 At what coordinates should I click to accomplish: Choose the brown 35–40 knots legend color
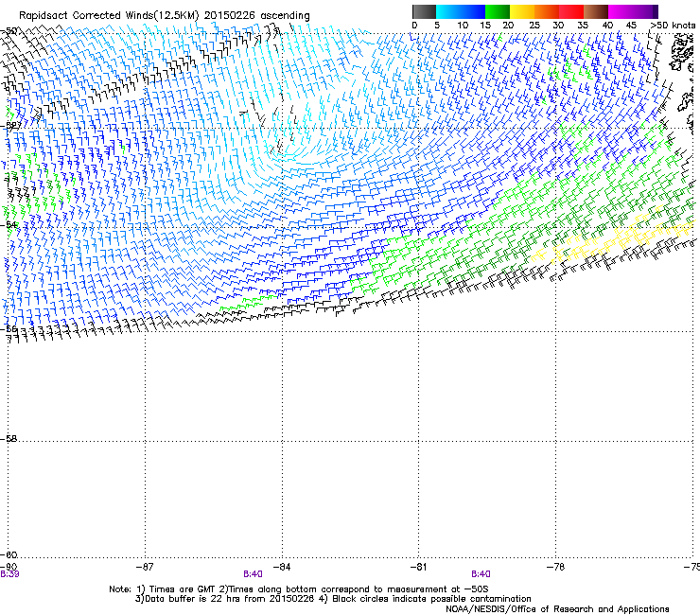pos(596,11)
